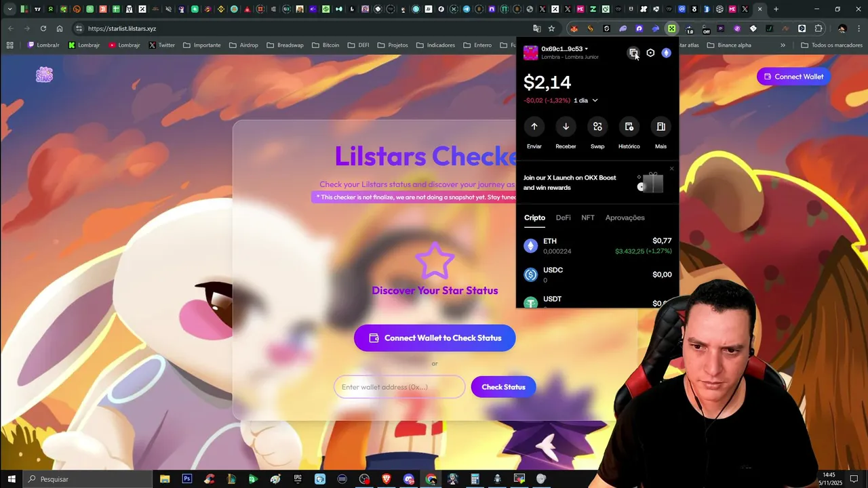Expand the 1 dia time range dropdown
This screenshot has width=868, height=488.
(x=586, y=100)
